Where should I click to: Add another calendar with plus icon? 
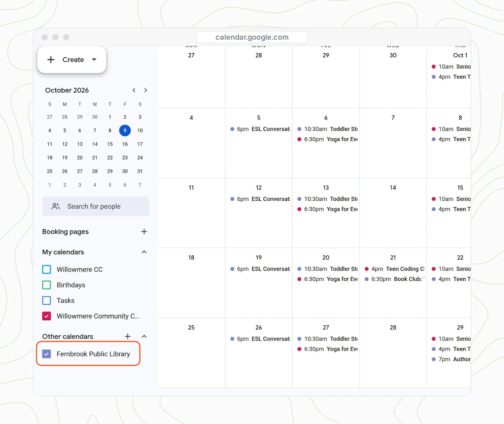pyautogui.click(x=128, y=336)
